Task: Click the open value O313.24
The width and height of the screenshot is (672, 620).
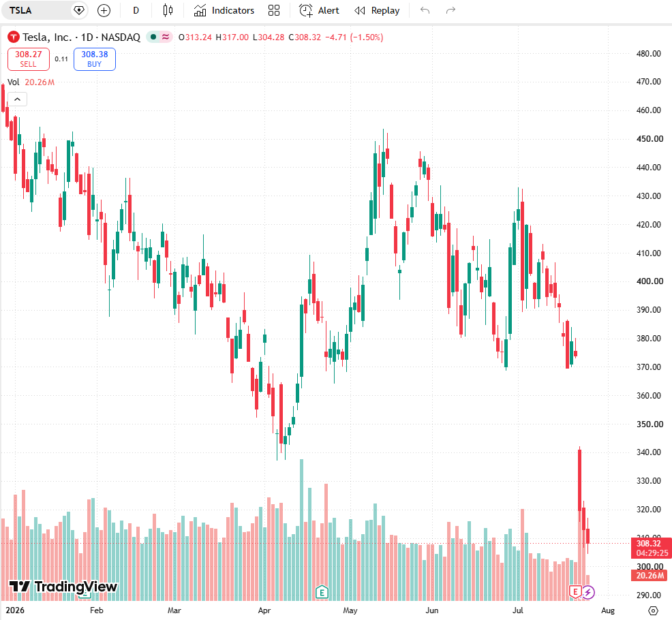Action: tap(195, 37)
